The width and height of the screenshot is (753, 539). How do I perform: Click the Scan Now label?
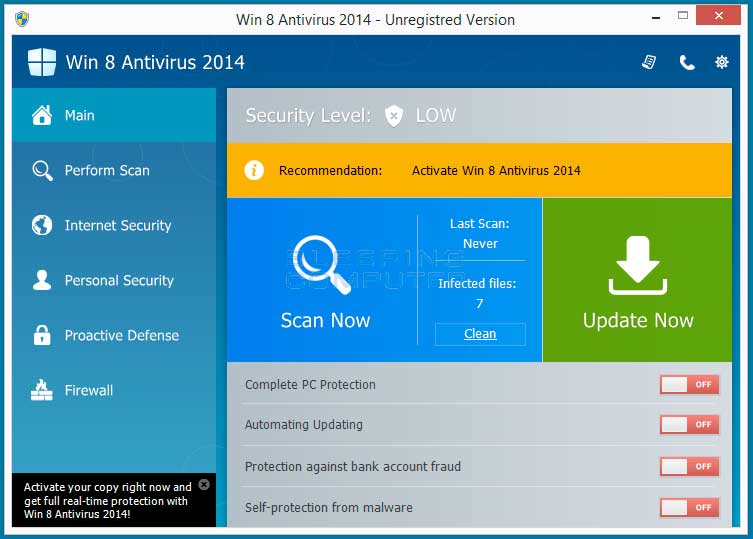(x=325, y=320)
